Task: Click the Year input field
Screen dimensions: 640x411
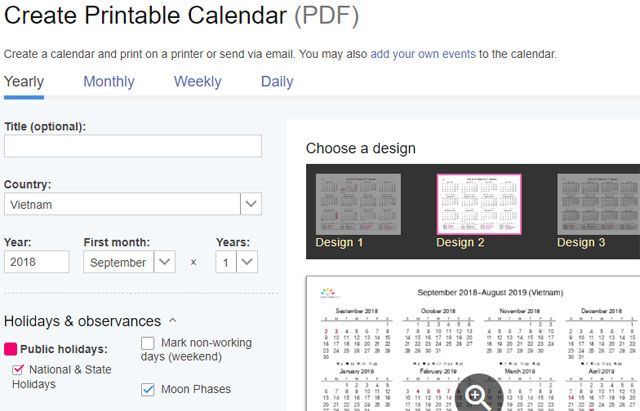Action: (36, 262)
